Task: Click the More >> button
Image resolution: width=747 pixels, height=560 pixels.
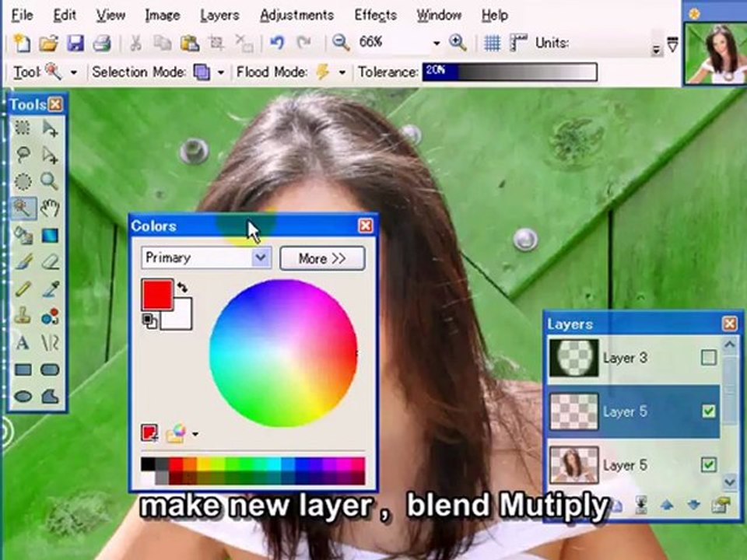Action: pos(322,258)
